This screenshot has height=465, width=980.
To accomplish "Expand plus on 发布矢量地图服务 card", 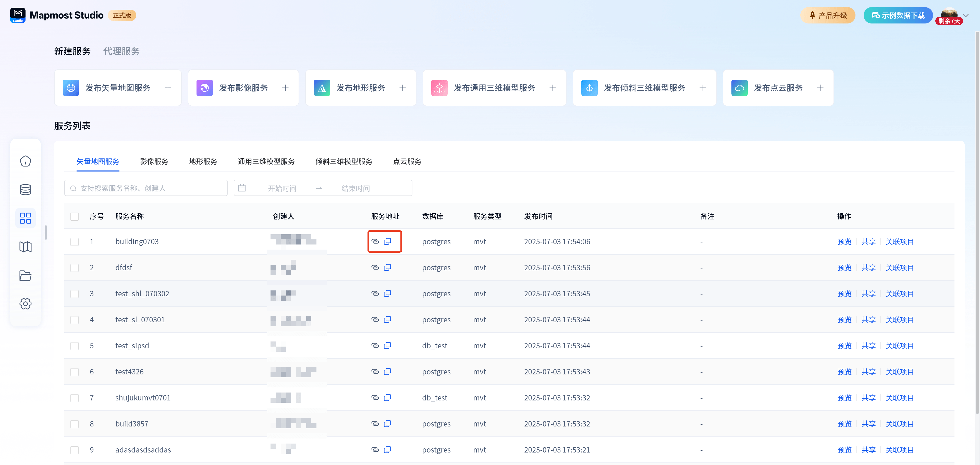I will tap(168, 88).
